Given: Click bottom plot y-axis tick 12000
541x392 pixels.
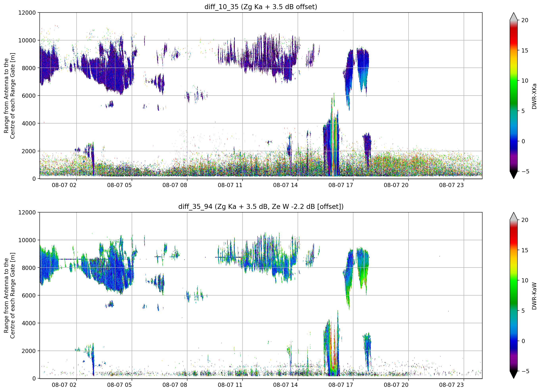Looking at the screenshot, I should 27,212.
